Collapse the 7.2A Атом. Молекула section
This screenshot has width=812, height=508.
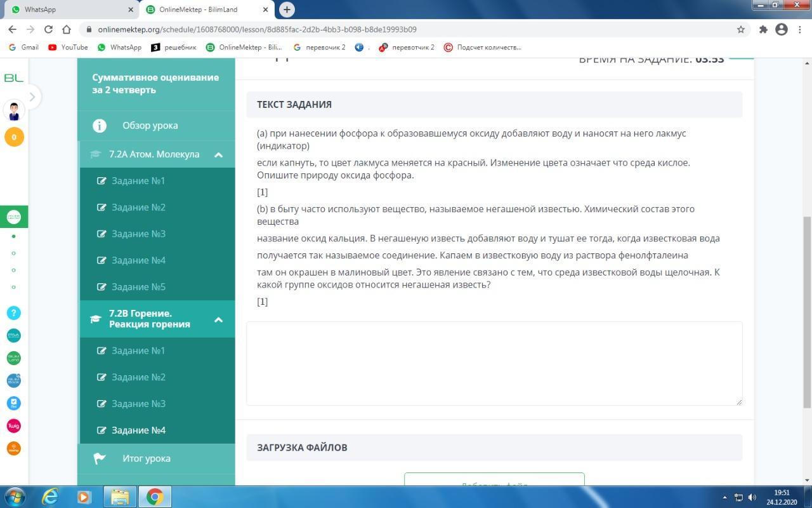pyautogui.click(x=218, y=154)
